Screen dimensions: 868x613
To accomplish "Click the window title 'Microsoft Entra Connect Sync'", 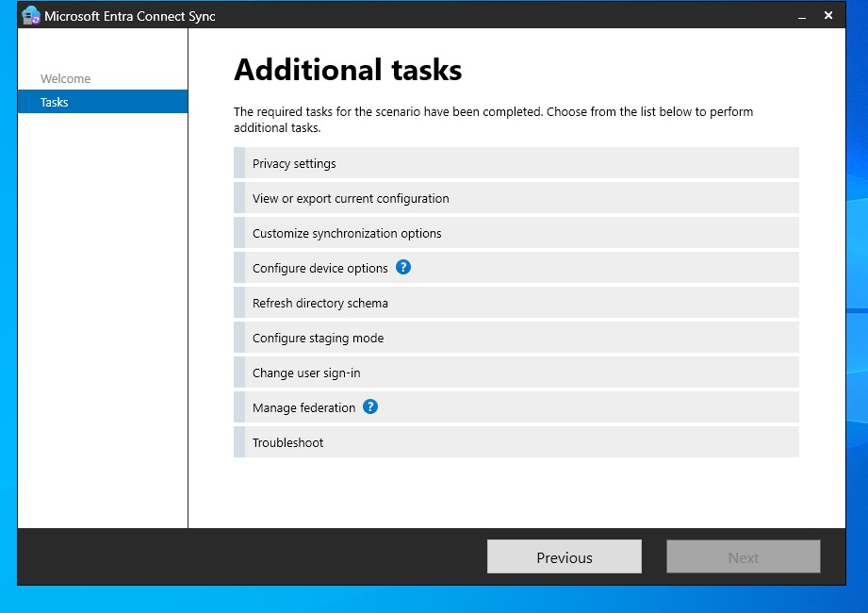I will 130,16.
